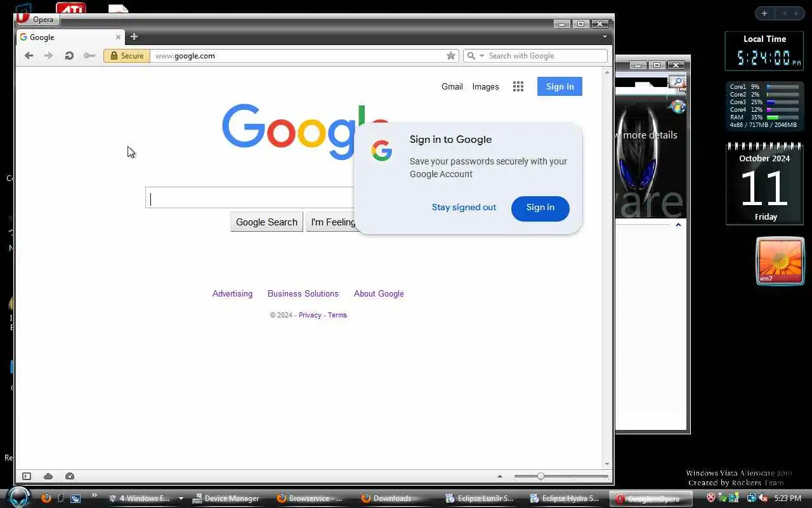The height and width of the screenshot is (508, 812).
Task: Click the blue Sign in header button
Action: click(x=560, y=86)
